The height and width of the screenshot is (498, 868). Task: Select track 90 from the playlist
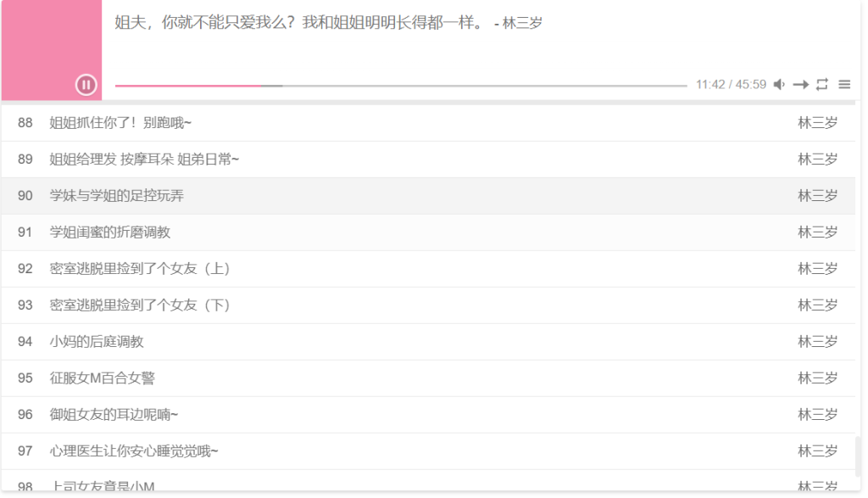428,196
